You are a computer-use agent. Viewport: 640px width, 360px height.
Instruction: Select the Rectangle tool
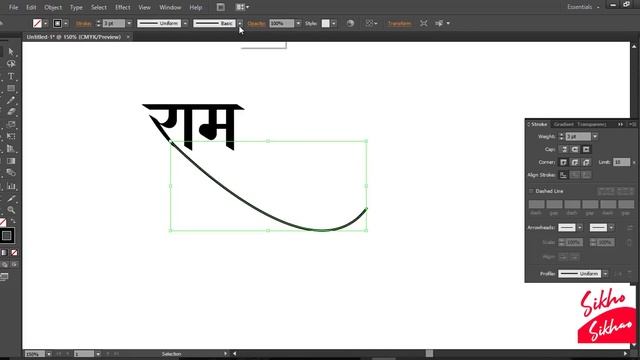point(11,88)
